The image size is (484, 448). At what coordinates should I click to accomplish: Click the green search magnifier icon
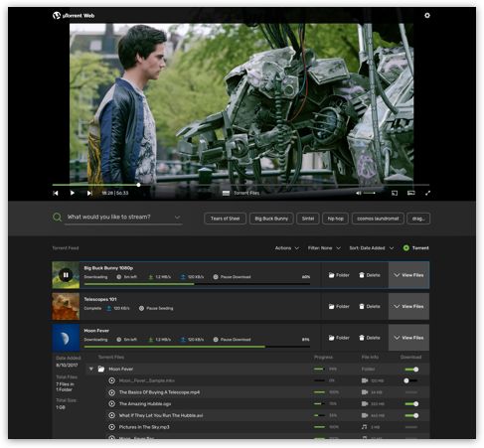pyautogui.click(x=57, y=218)
